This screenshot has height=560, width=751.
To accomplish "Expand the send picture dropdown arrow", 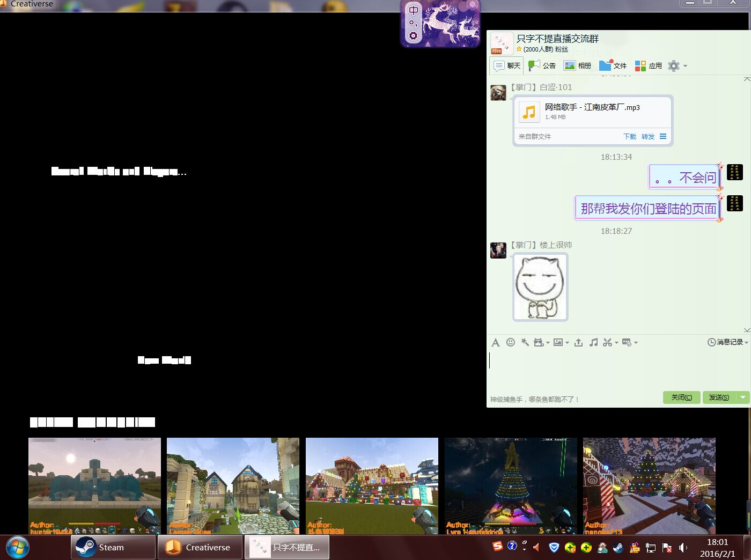I will (x=567, y=343).
